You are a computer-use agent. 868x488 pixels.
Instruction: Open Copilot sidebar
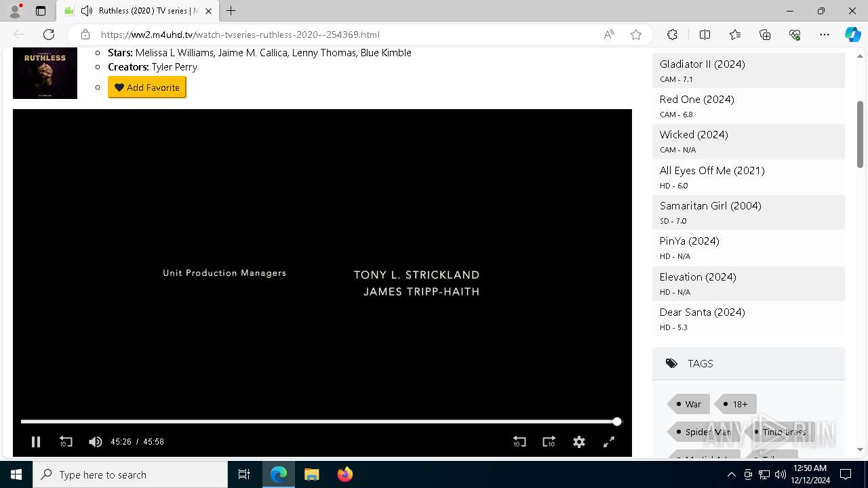point(852,35)
